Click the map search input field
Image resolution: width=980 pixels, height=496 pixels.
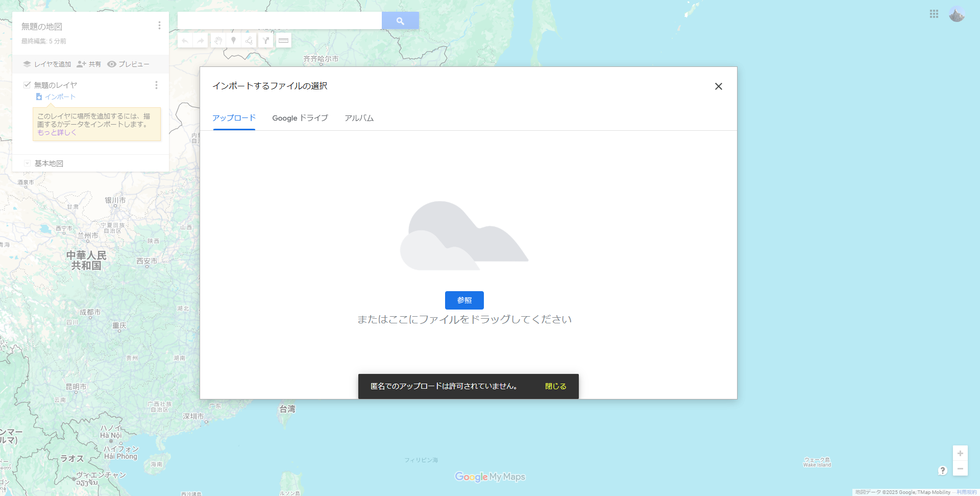(x=279, y=21)
